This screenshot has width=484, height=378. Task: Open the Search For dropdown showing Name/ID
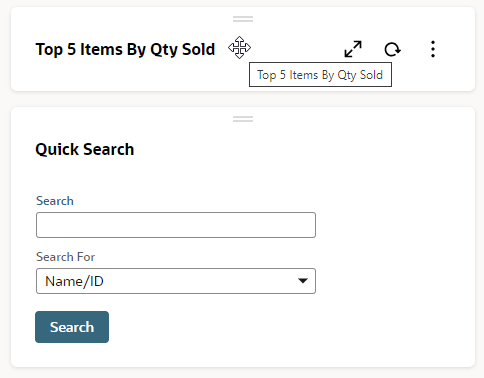click(x=176, y=281)
